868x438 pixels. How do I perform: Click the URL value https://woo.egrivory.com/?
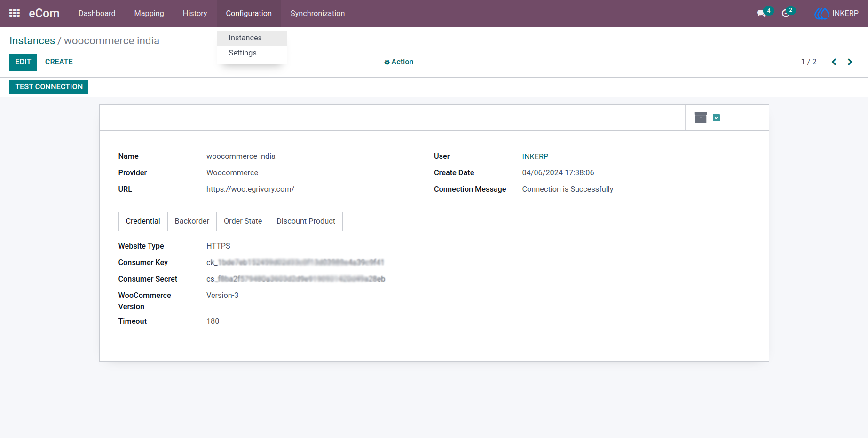250,189
